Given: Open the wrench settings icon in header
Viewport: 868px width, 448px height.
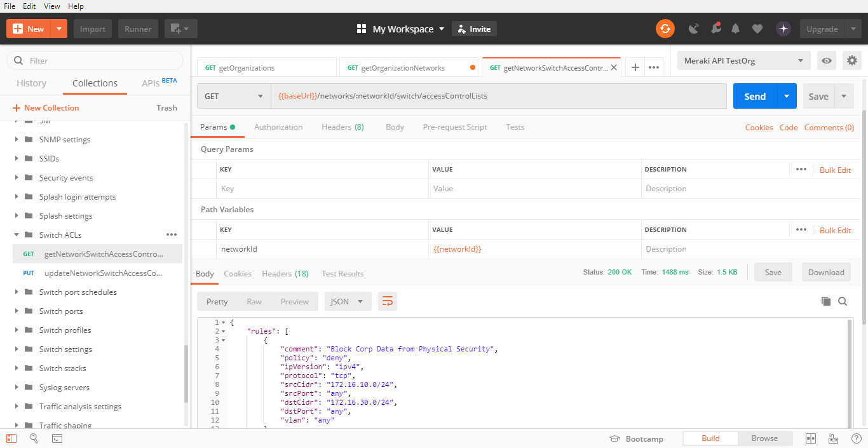Looking at the screenshot, I should 715,29.
